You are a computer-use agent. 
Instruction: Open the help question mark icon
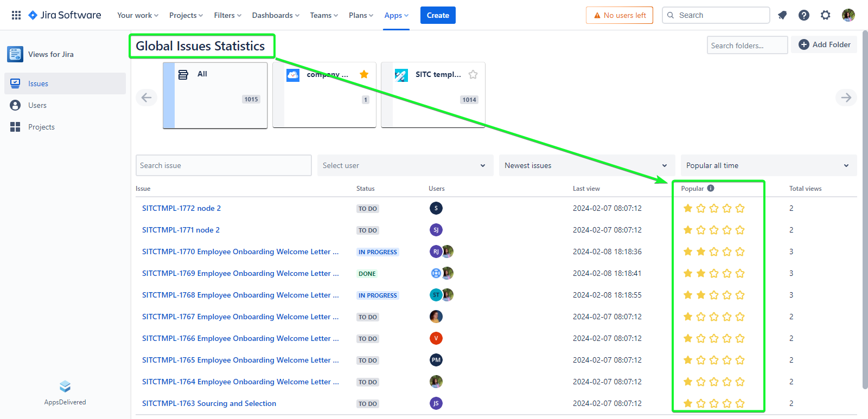coord(804,15)
